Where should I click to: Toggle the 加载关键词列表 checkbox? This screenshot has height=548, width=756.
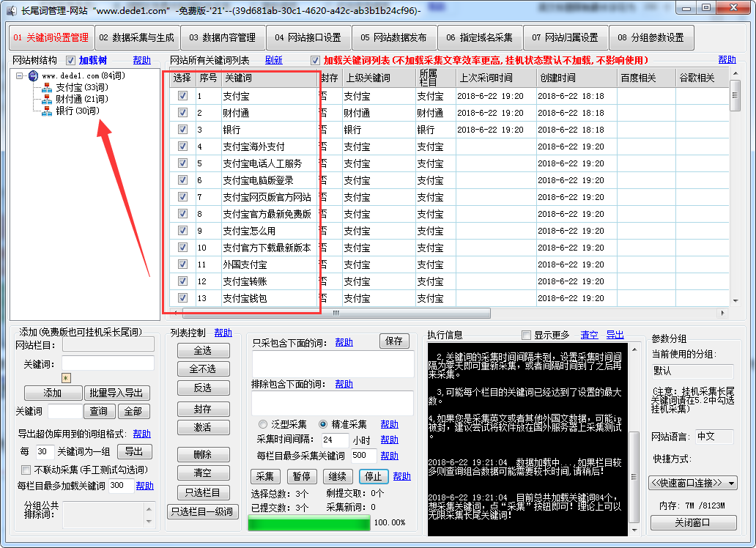(315, 60)
